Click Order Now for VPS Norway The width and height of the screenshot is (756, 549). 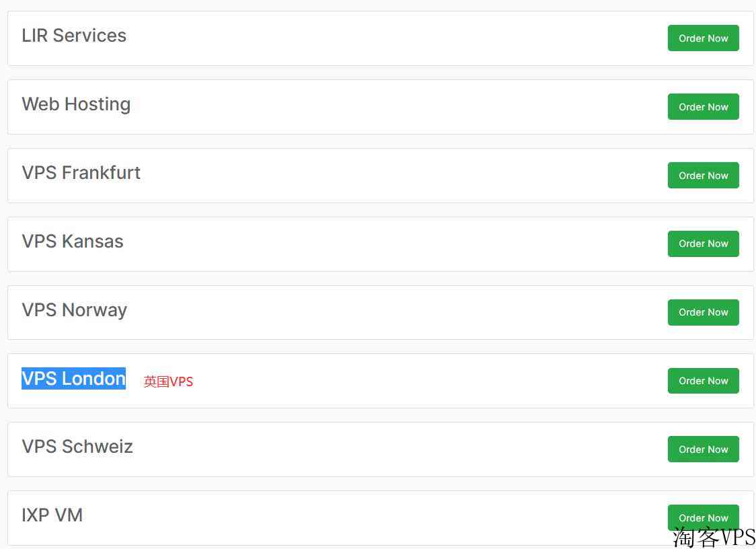coord(703,312)
